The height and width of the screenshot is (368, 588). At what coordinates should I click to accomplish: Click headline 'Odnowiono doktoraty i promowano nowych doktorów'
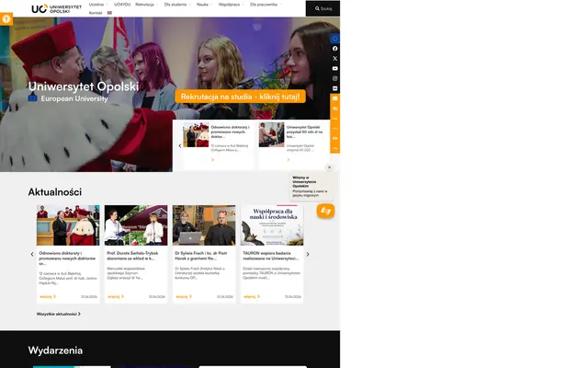pos(67,259)
